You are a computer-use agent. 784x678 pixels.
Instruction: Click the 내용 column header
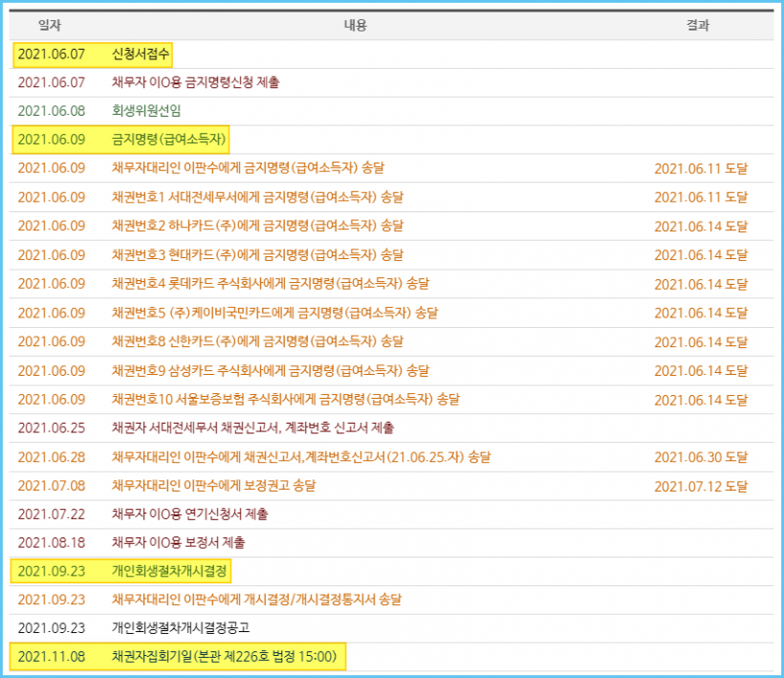(x=355, y=25)
